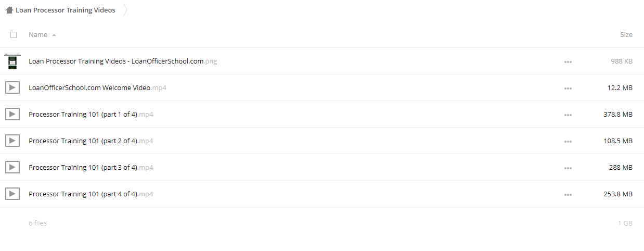Sort files by Size column header
This screenshot has width=644, height=251.
626,35
